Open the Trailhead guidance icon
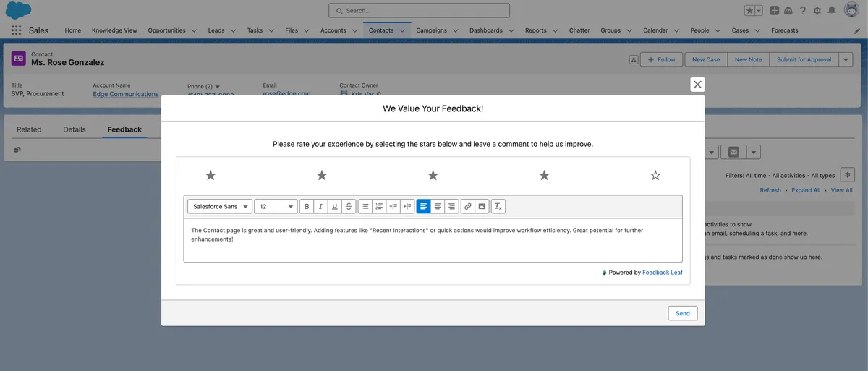 (x=788, y=11)
